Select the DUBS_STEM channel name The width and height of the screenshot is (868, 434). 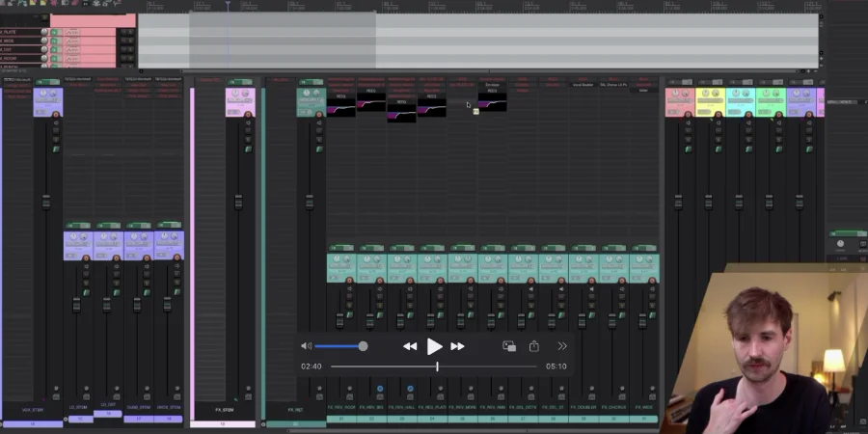coord(138,408)
